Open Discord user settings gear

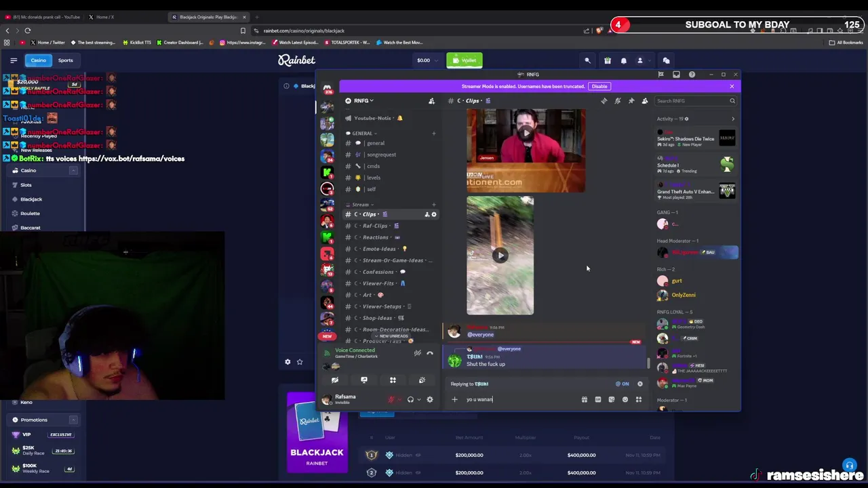(x=429, y=400)
